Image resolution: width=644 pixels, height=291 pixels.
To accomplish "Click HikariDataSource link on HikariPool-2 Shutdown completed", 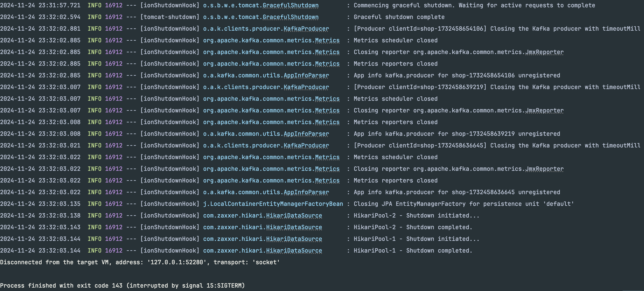I will click(x=294, y=227).
